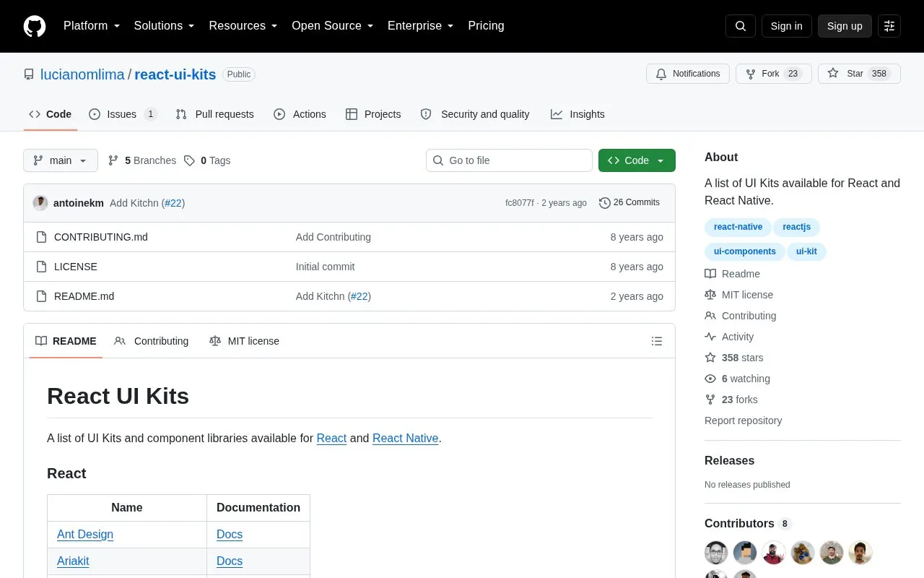Click the CONTRIBUTING.md file icon

(x=42, y=237)
